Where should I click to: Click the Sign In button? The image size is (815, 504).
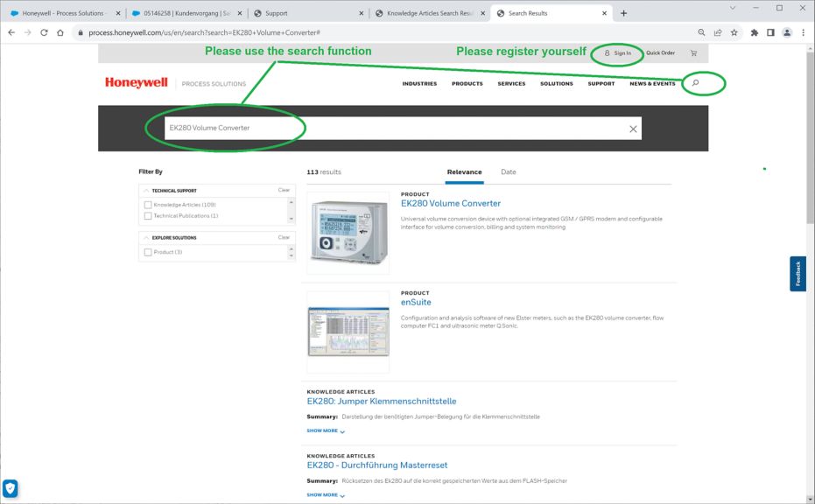(x=617, y=53)
